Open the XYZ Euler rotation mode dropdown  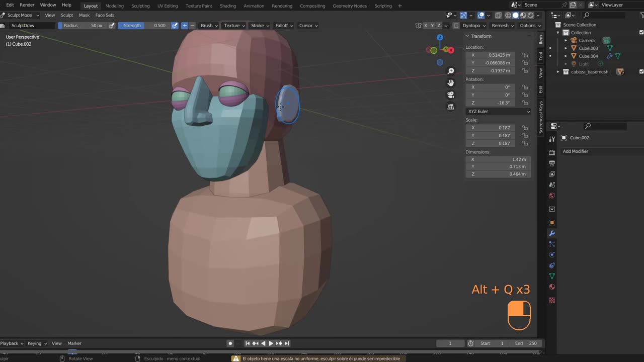(x=498, y=111)
